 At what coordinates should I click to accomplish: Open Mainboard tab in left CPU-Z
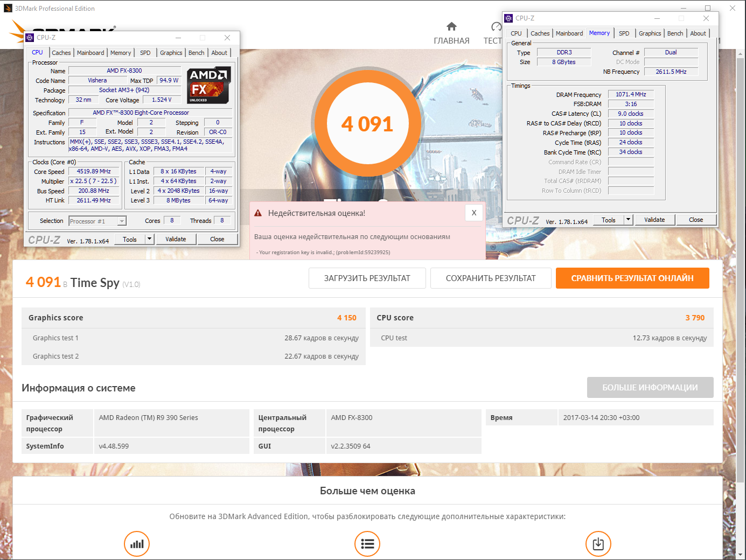(x=90, y=53)
